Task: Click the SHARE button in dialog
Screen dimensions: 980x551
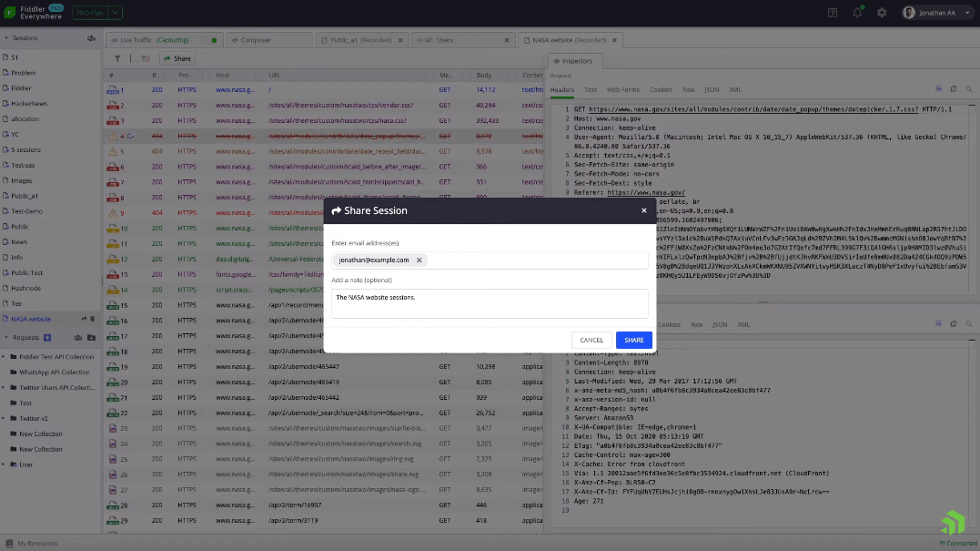Action: click(x=633, y=341)
